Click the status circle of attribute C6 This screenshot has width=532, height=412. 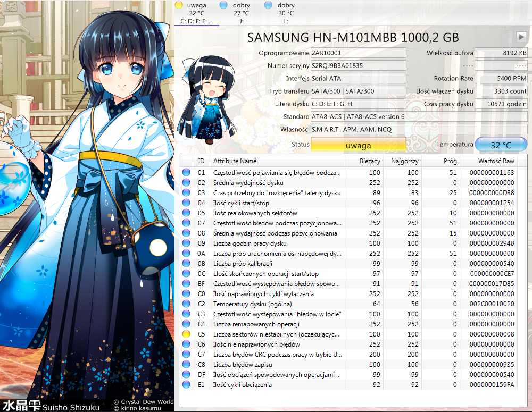pyautogui.click(x=186, y=344)
